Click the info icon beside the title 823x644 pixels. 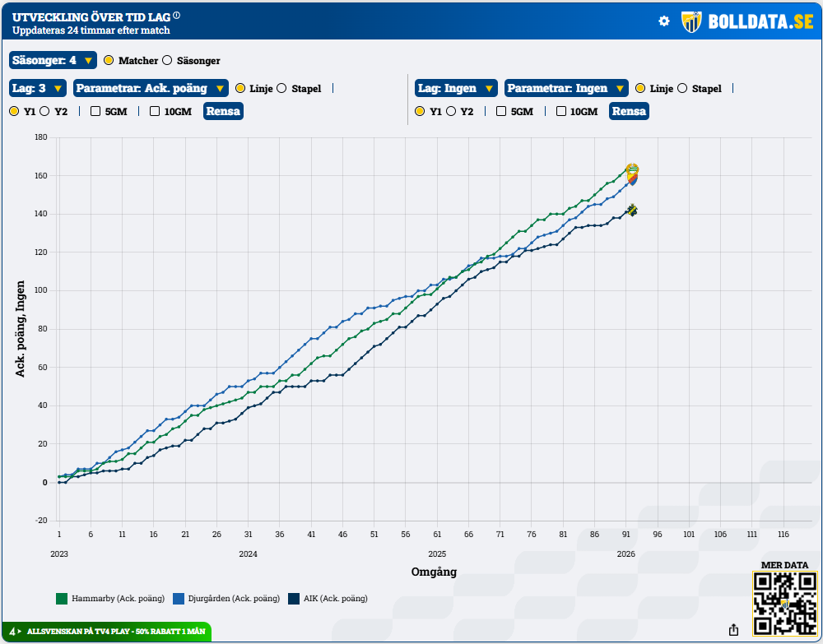[x=177, y=16]
